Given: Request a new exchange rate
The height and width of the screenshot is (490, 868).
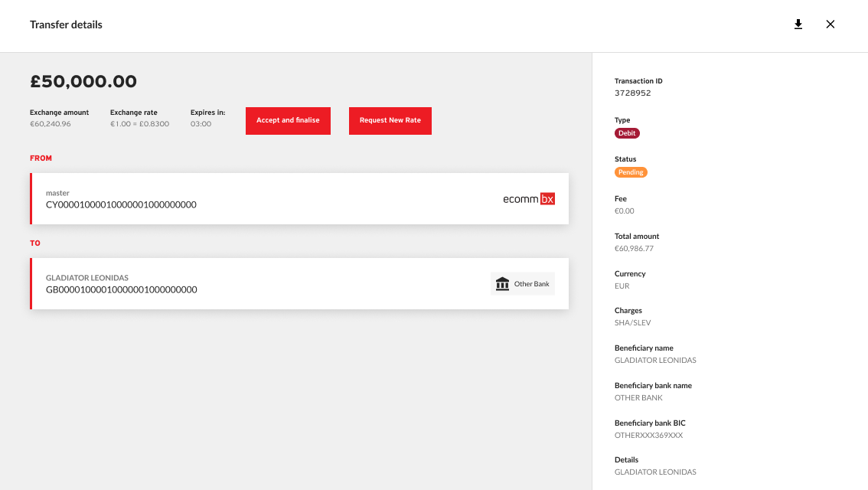Looking at the screenshot, I should [x=390, y=121].
